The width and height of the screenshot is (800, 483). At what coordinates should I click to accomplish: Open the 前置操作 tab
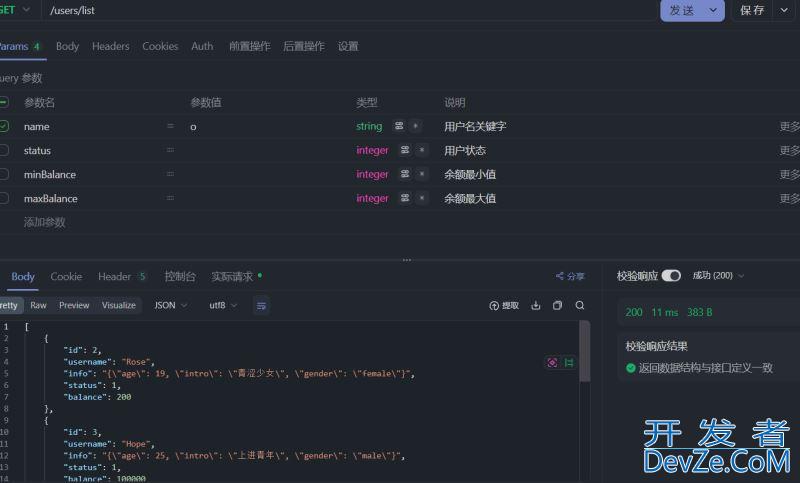(249, 46)
